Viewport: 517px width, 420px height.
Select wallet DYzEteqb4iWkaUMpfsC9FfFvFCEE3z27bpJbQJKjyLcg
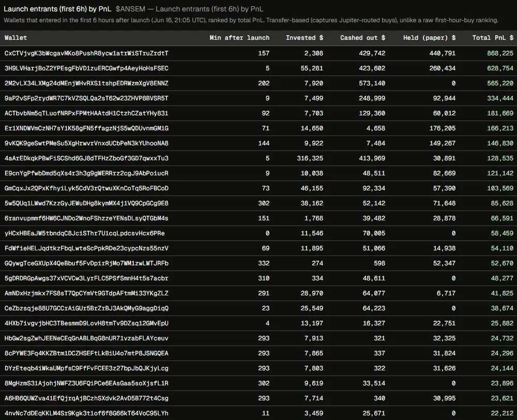[86, 368]
